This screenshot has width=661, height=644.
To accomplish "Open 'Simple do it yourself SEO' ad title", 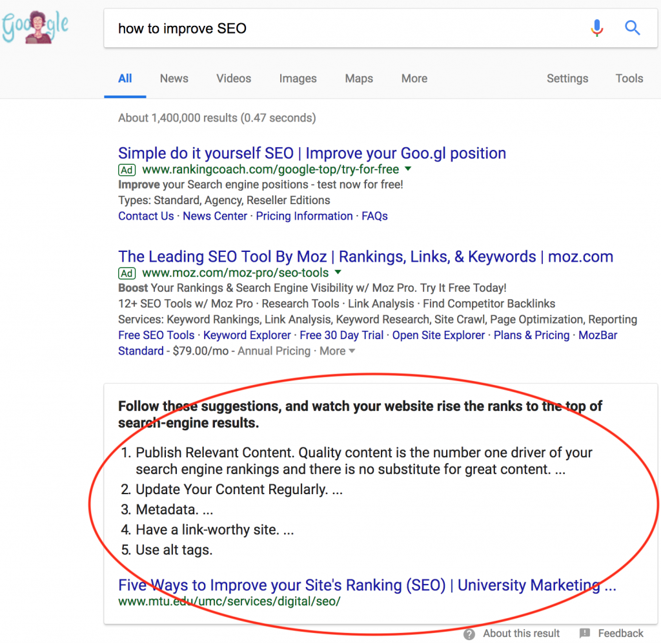I will [312, 153].
